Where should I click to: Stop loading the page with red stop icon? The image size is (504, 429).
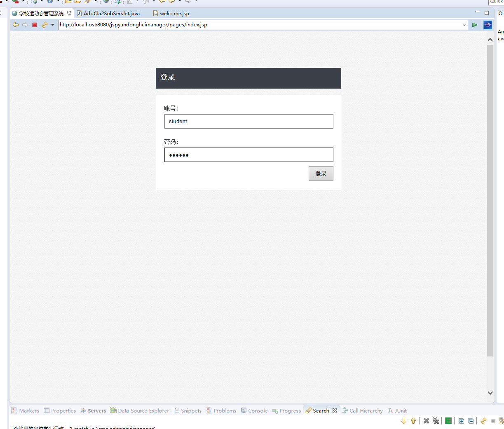point(35,25)
